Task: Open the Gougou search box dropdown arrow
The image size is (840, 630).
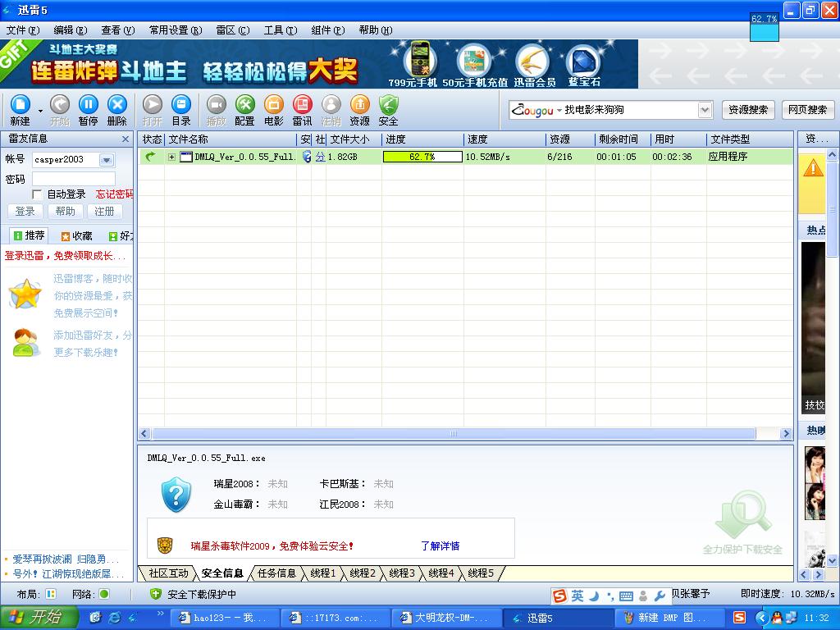Action: [705, 110]
